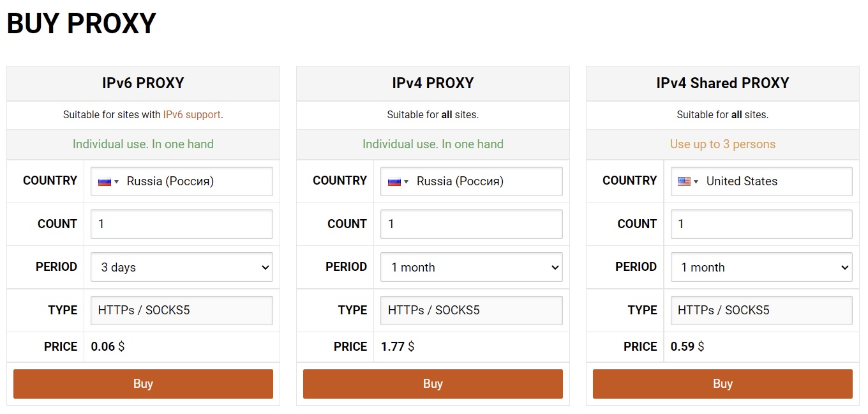Open the "3 days" period dropdown in IPv6 card
The image size is (868, 414).
click(x=181, y=267)
